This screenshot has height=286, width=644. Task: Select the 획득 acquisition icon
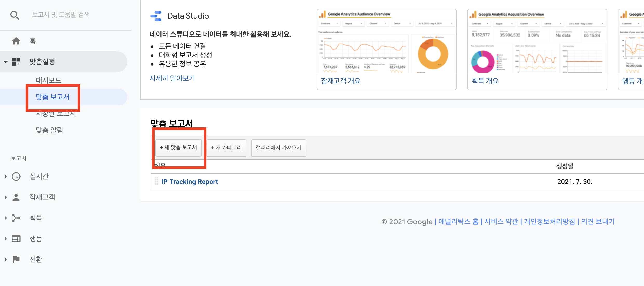(16, 218)
